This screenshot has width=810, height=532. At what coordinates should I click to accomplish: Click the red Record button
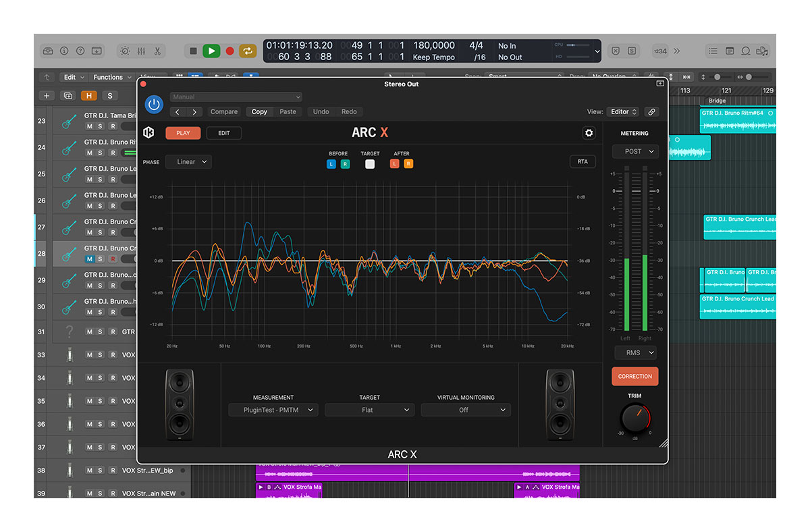pos(230,51)
